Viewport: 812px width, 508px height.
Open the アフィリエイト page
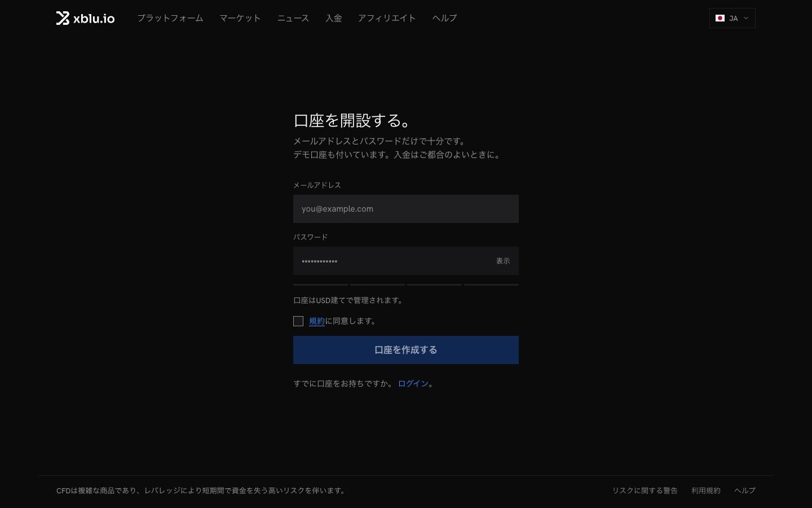[387, 18]
